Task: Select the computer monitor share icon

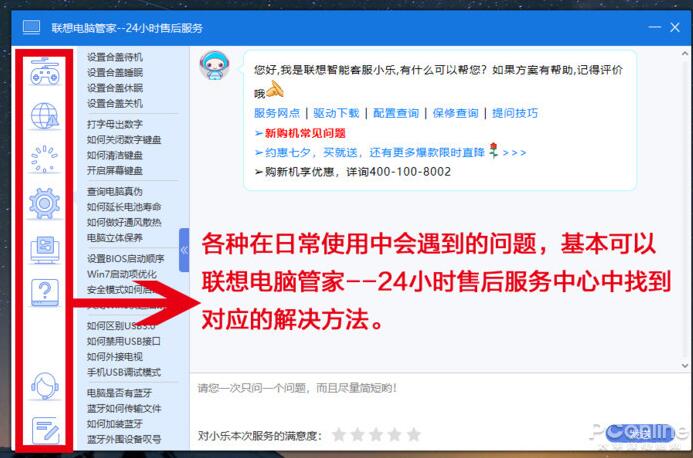Action: coord(45,250)
